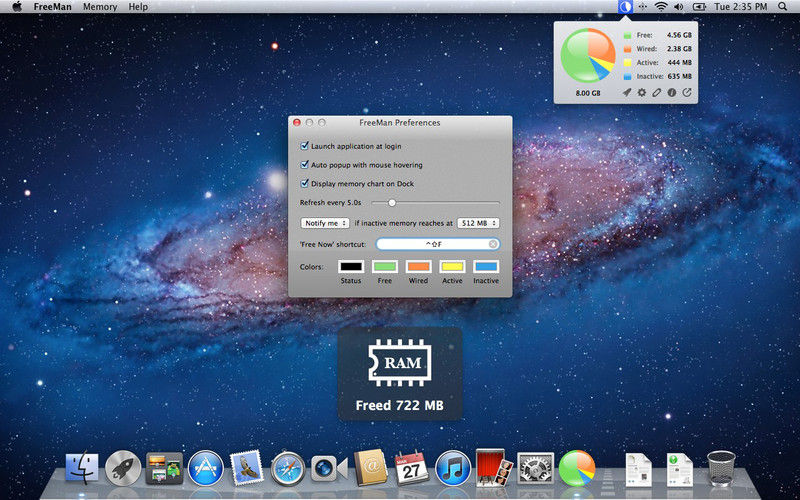Click the volume icon in menu bar
Viewport: 800px width, 500px height.
pos(679,7)
